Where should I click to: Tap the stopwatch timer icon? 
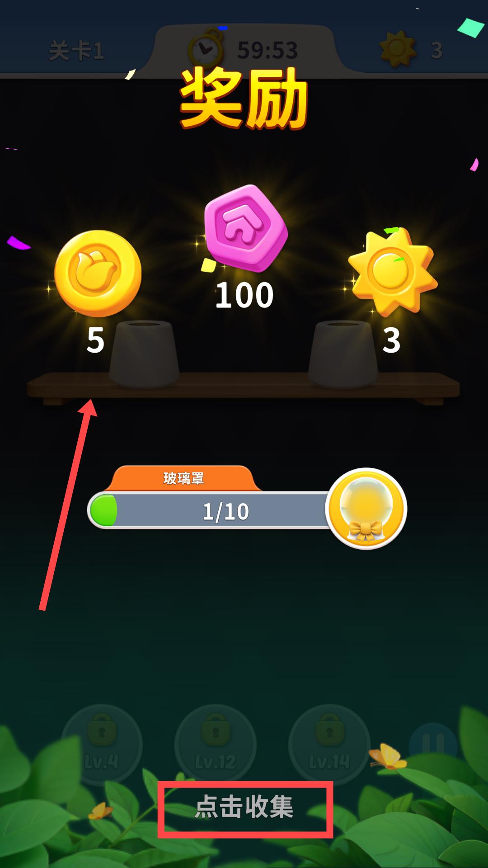tap(206, 48)
